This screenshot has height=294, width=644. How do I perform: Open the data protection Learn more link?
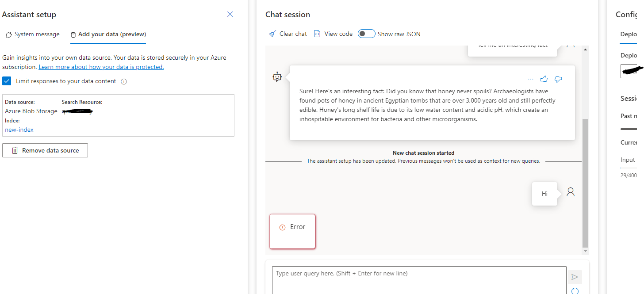pyautogui.click(x=101, y=67)
